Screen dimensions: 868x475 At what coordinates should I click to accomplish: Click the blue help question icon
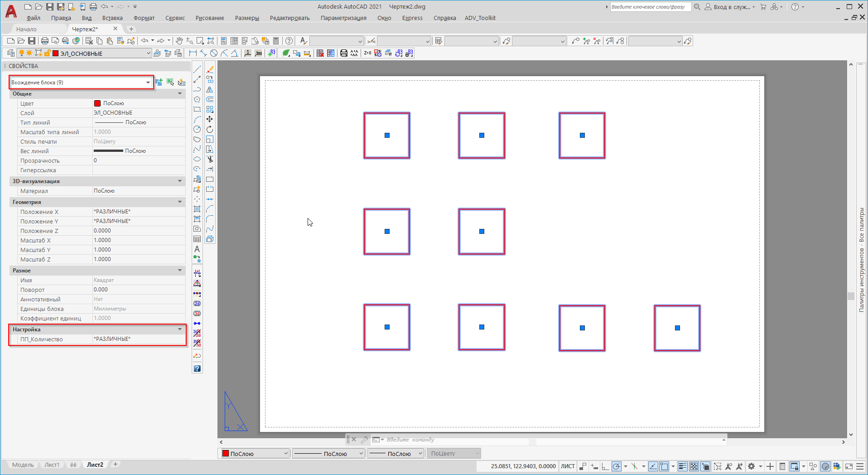pos(197,368)
